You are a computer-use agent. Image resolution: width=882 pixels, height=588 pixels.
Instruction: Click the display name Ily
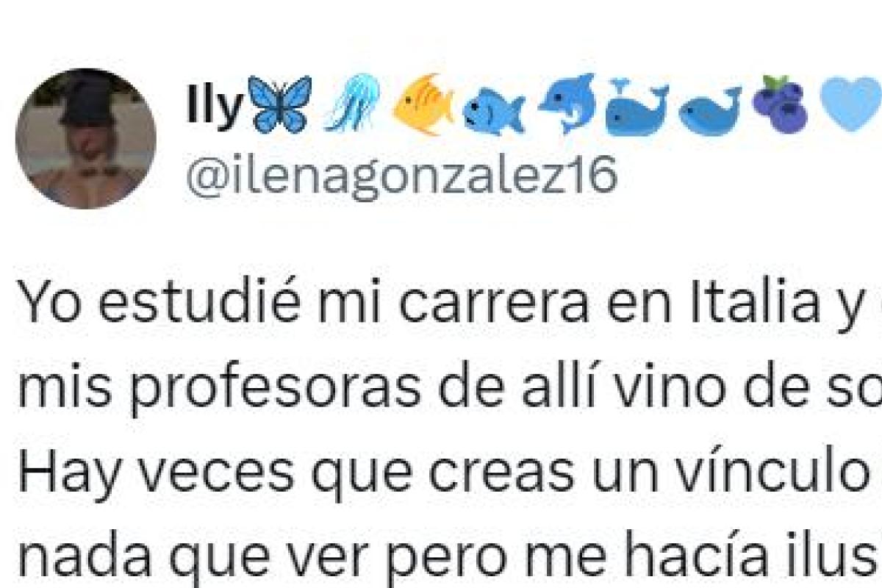pyautogui.click(x=214, y=109)
